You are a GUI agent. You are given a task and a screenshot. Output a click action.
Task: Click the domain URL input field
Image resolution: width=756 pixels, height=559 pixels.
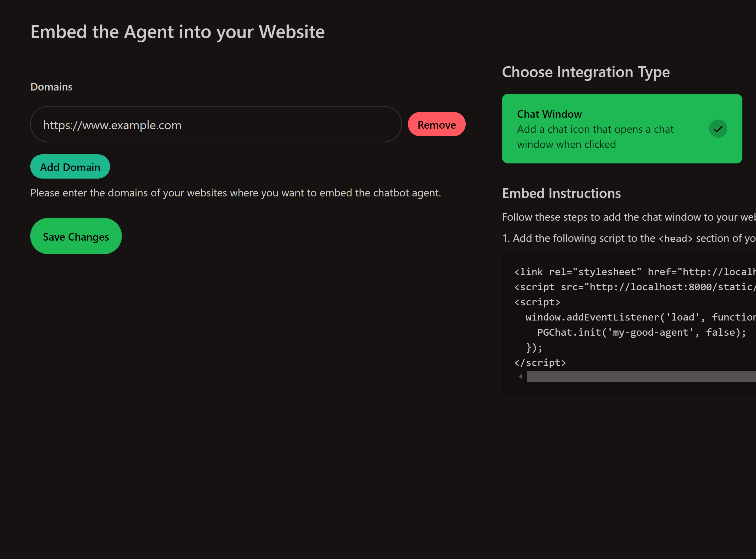216,124
